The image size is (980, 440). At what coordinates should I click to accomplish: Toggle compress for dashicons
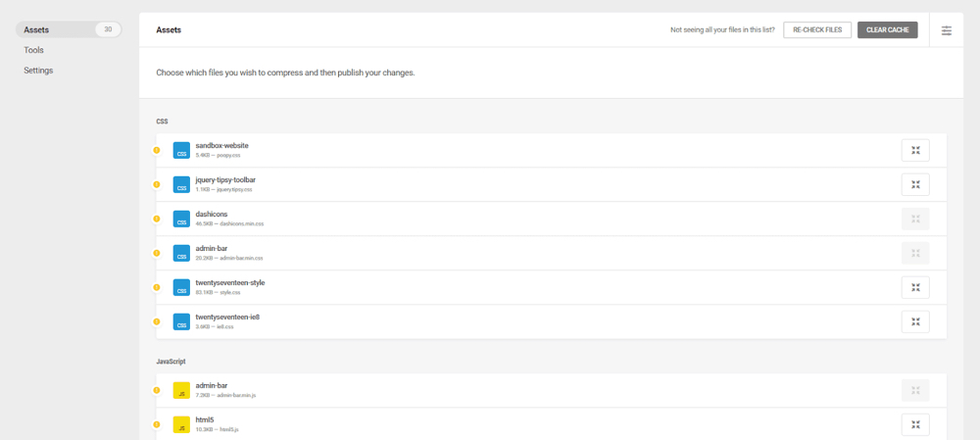click(x=915, y=219)
